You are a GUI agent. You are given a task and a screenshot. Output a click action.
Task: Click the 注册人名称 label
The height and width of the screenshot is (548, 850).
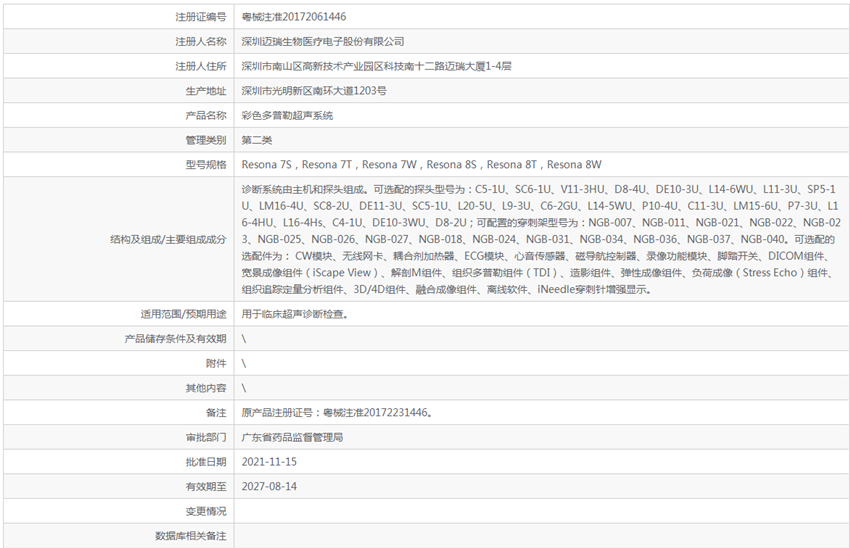(201, 42)
